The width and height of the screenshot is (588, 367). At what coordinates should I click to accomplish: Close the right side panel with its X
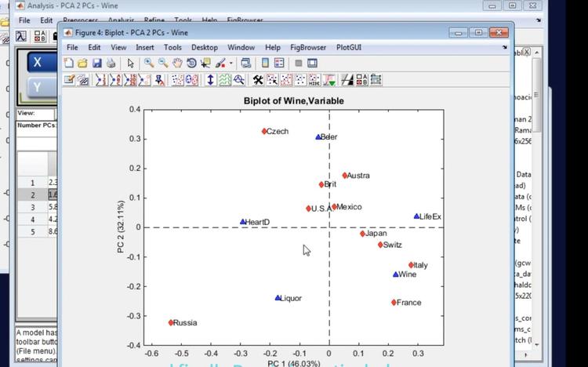pos(527,53)
